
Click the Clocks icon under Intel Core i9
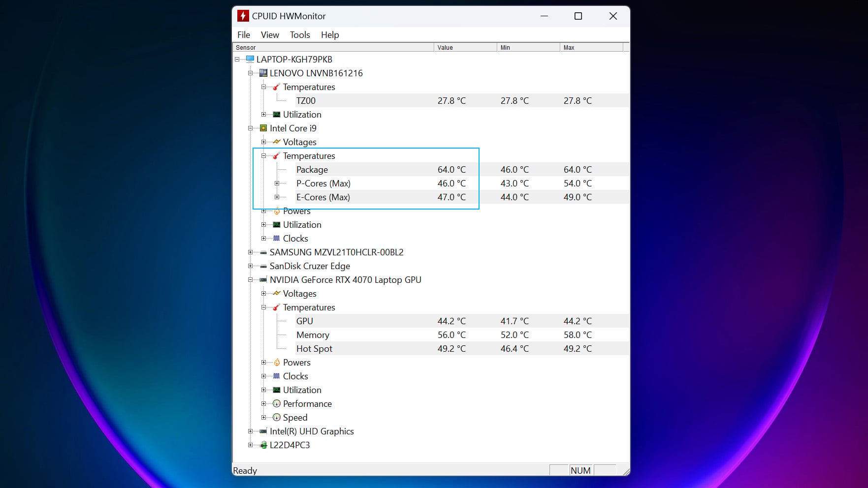tap(277, 238)
